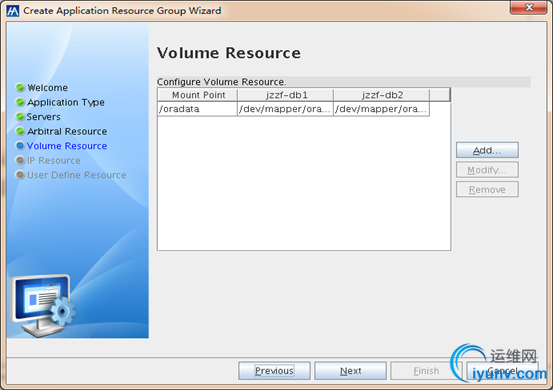The height and width of the screenshot is (390, 553).
Task: Click the jzzf-db2 column header
Action: click(x=382, y=95)
